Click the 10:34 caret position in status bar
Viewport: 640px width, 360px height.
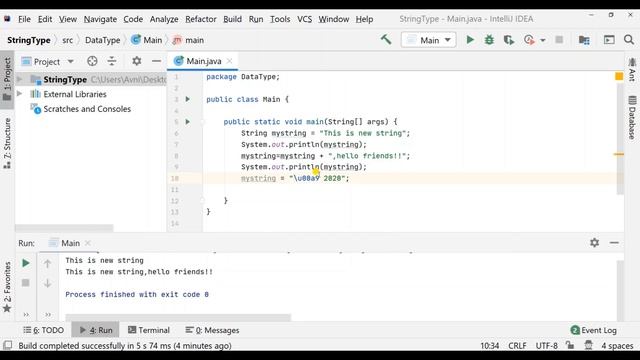[x=489, y=346]
